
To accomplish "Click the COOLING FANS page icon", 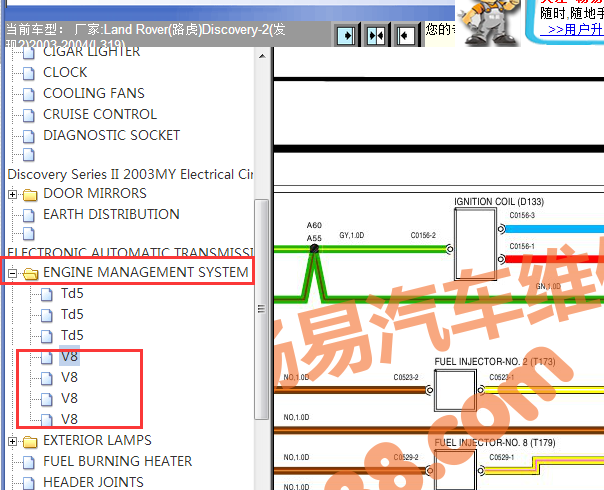I will (x=29, y=94).
